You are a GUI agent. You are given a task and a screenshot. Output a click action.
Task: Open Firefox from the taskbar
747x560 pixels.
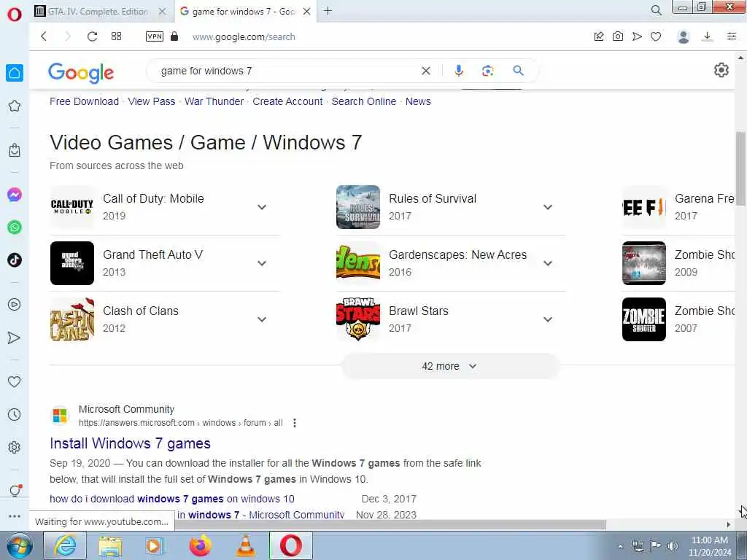pos(201,545)
